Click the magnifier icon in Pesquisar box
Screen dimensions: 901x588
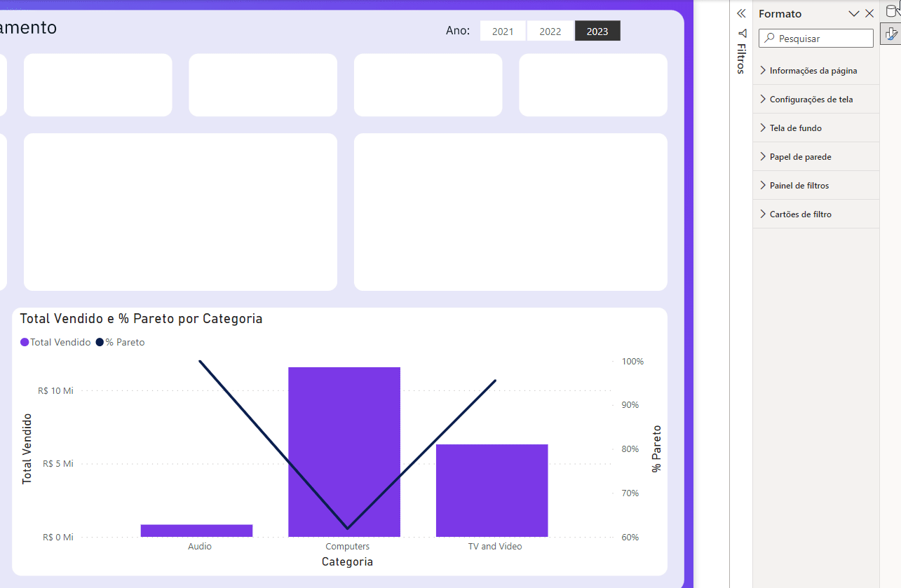[769, 39]
